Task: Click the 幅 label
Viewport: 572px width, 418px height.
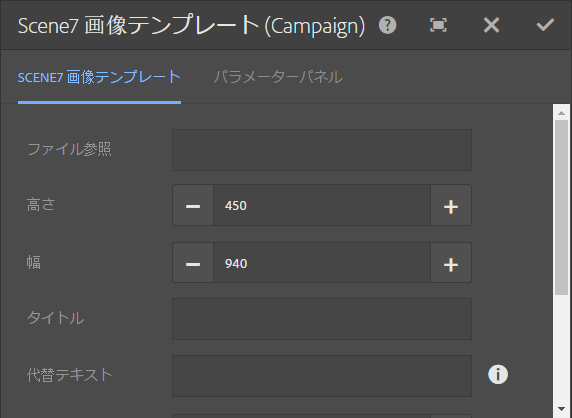Action: tap(34, 262)
